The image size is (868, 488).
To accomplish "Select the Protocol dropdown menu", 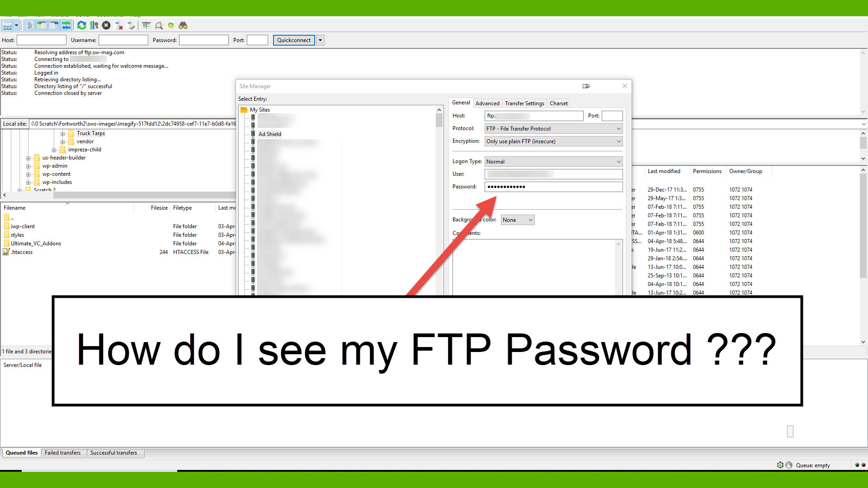I will (x=553, y=128).
